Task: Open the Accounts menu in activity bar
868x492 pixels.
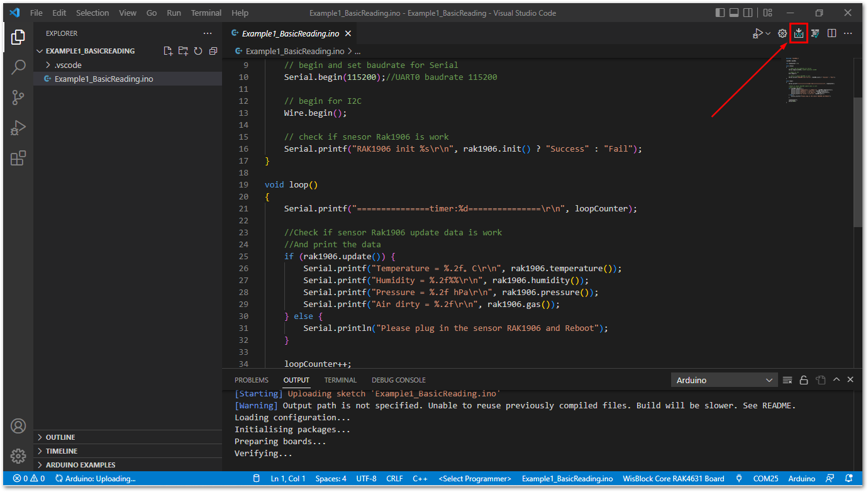Action: tap(18, 426)
